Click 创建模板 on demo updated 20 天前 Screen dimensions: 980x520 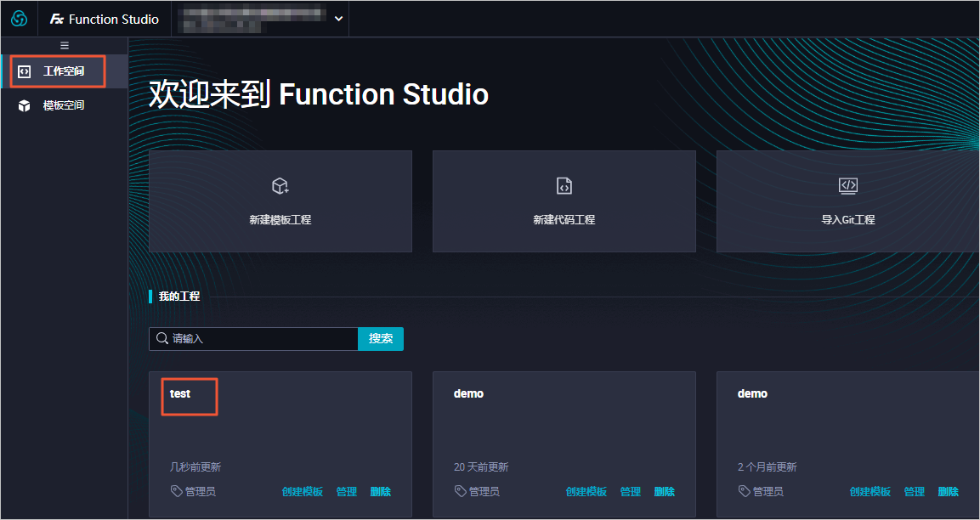coord(586,492)
